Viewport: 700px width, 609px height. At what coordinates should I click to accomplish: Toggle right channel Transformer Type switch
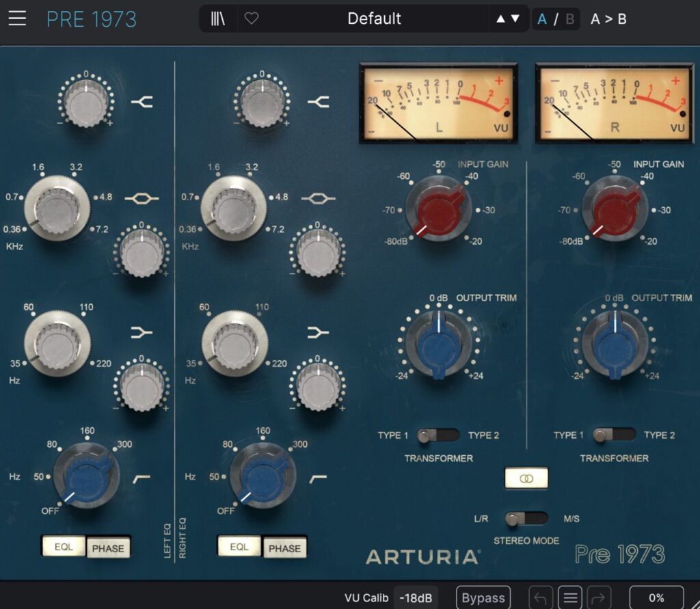click(x=613, y=435)
